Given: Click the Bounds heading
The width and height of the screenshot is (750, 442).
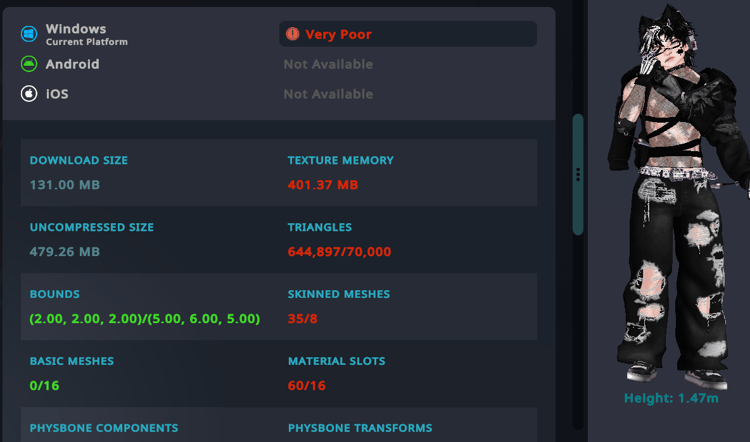Looking at the screenshot, I should click(x=55, y=294).
